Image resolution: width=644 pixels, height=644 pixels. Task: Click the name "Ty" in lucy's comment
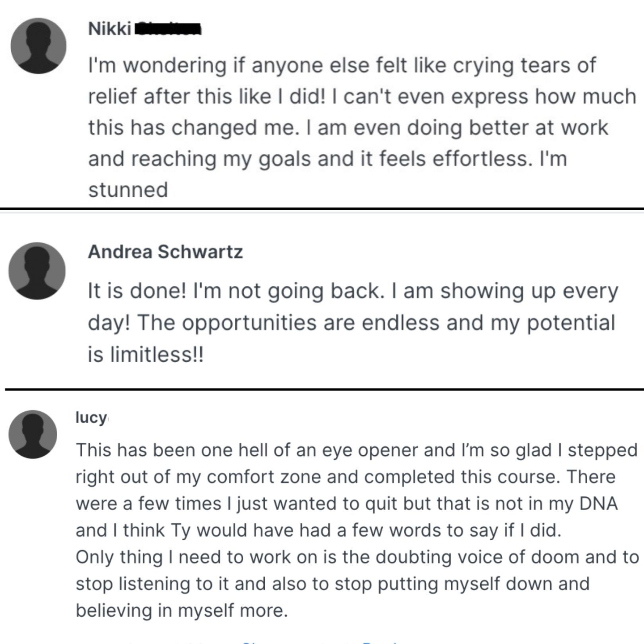coord(181,530)
